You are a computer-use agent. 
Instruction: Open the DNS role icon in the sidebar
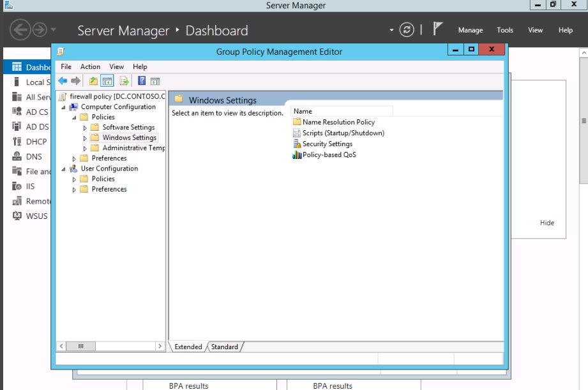point(17,156)
